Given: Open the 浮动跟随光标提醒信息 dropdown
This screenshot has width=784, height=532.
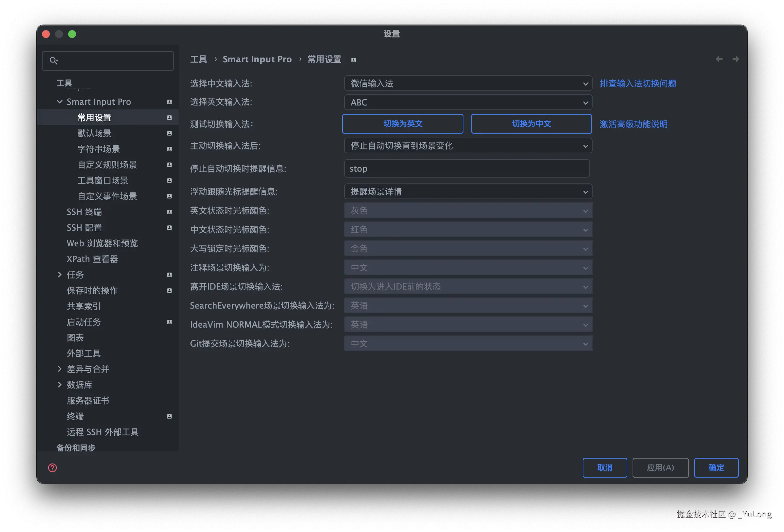Looking at the screenshot, I should (468, 192).
